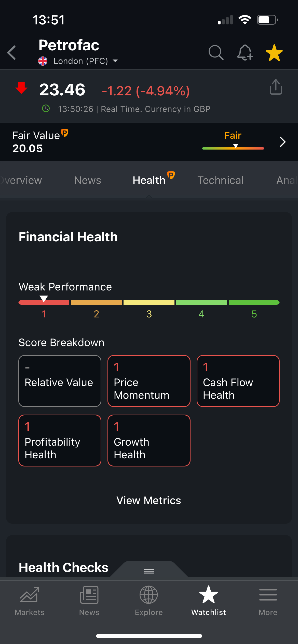Select the Watchlist star in the bottom bar
298x644 pixels.
pos(209,601)
